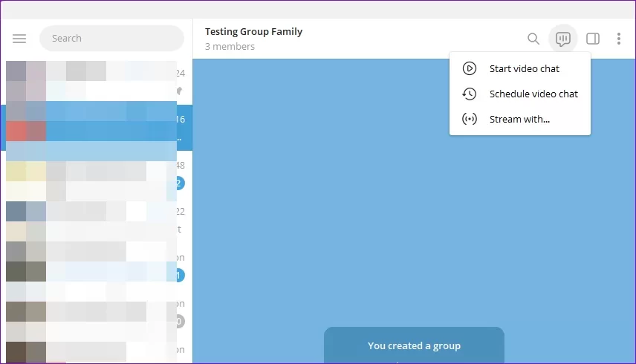The image size is (636, 364).
Task: Choose Schedule video chat option
Action: click(x=533, y=94)
